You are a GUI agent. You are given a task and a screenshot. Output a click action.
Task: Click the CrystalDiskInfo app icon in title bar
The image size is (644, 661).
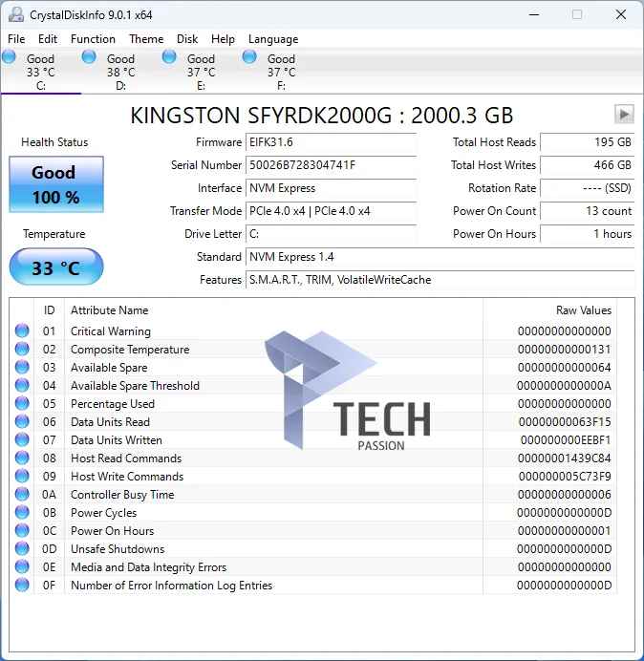(16, 14)
